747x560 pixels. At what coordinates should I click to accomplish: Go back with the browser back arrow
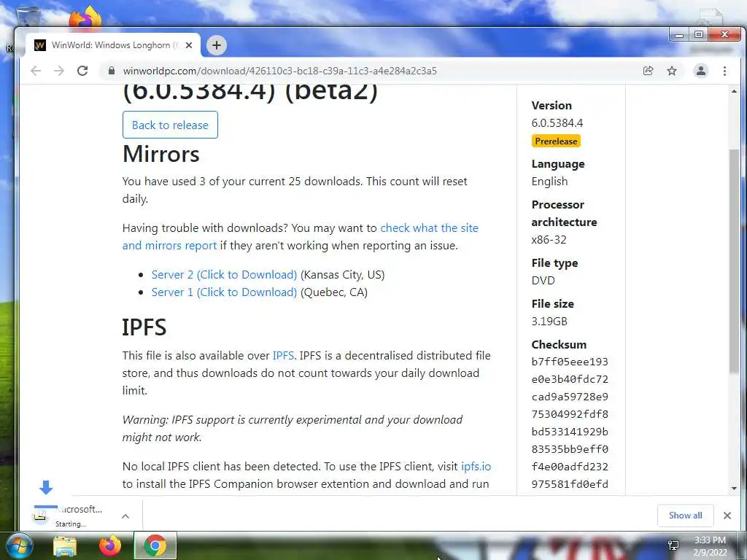(36, 71)
